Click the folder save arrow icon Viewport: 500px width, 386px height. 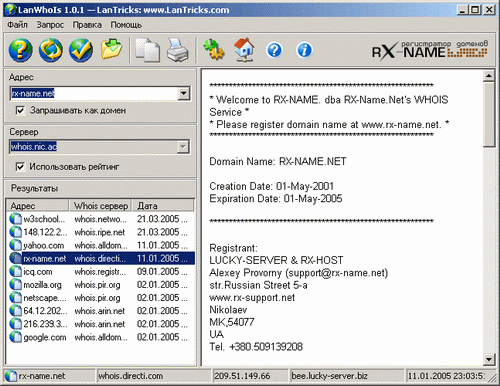click(x=111, y=49)
